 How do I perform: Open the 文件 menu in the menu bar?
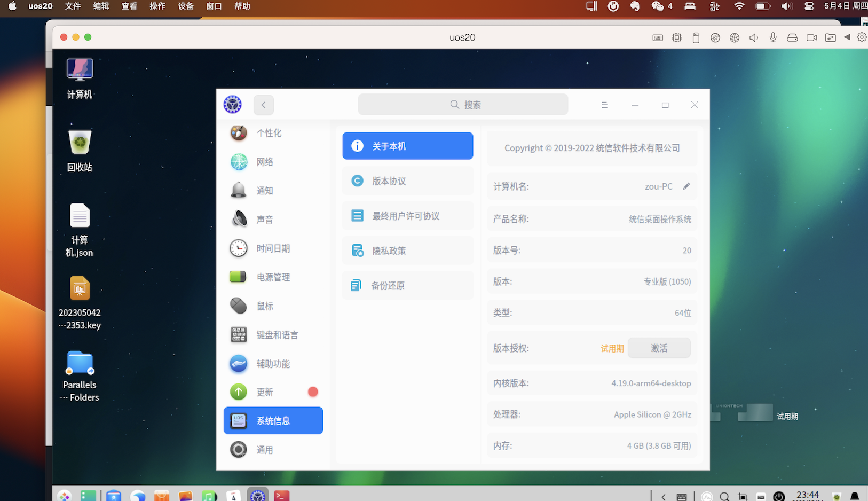tap(73, 6)
